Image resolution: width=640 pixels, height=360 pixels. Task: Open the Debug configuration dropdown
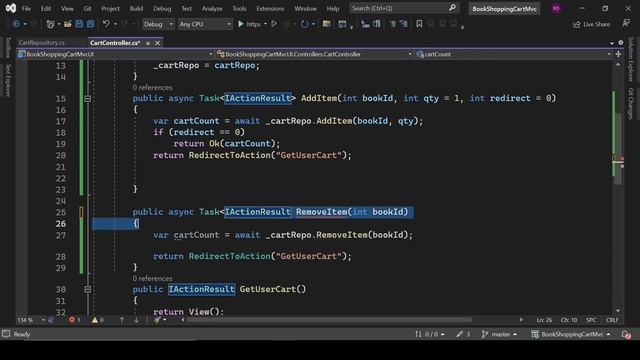point(158,24)
